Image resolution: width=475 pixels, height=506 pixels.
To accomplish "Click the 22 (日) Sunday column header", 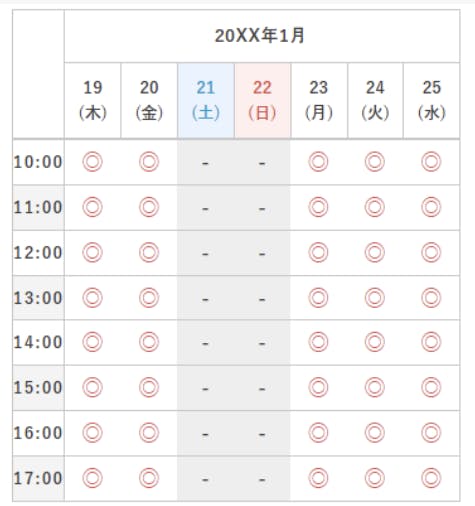I will (x=262, y=100).
